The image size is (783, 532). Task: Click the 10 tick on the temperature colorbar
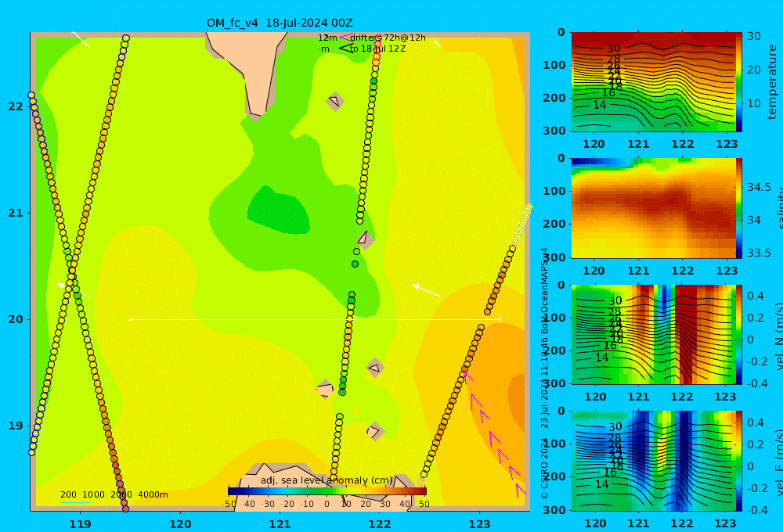[x=753, y=103]
